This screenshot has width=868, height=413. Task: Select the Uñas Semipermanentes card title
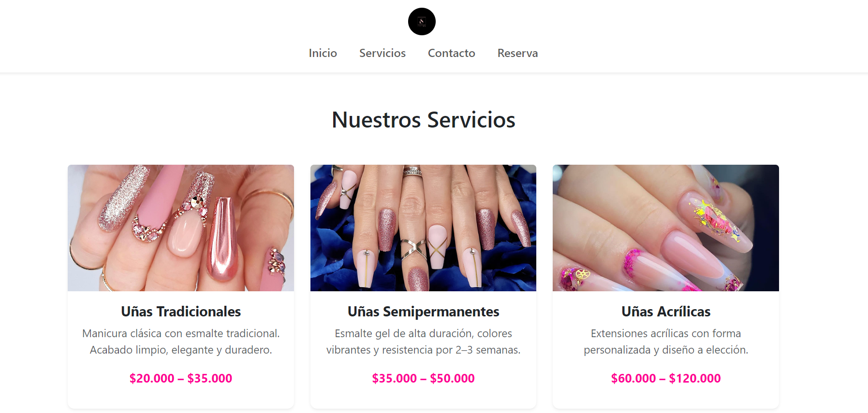[x=423, y=312]
